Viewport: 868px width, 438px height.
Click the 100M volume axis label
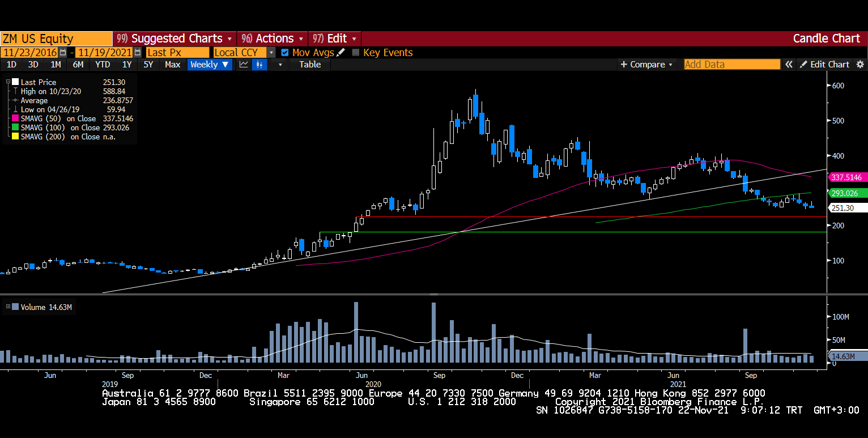[840, 317]
